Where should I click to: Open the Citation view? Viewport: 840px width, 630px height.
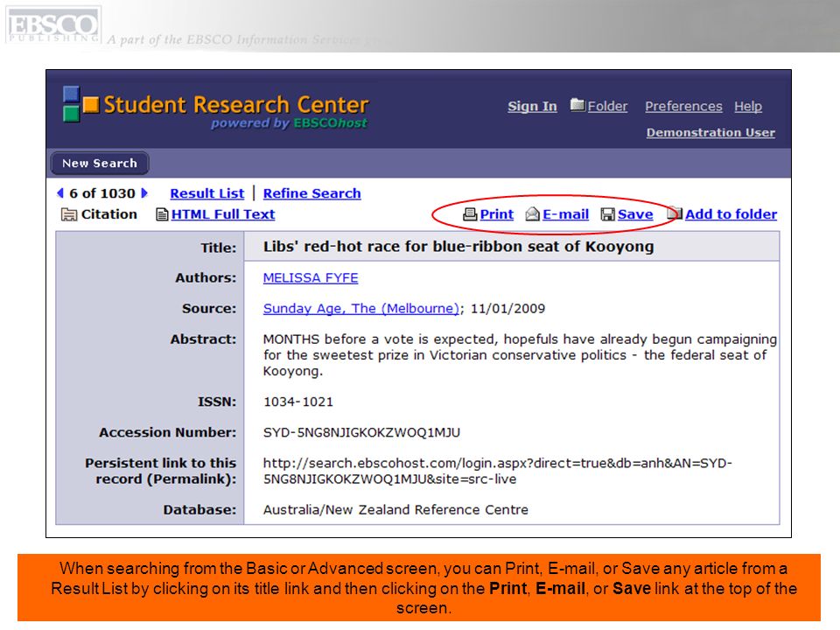(108, 214)
